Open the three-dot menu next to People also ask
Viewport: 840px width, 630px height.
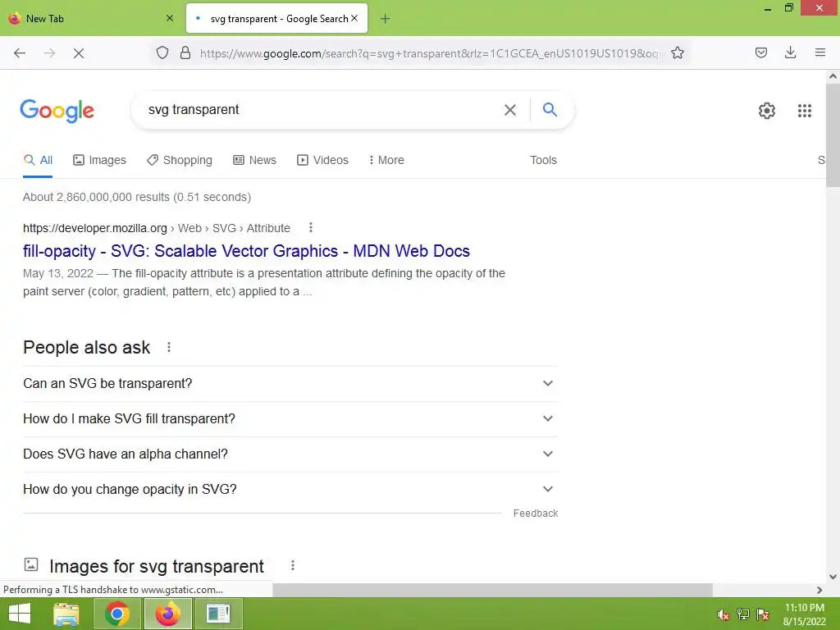point(169,347)
